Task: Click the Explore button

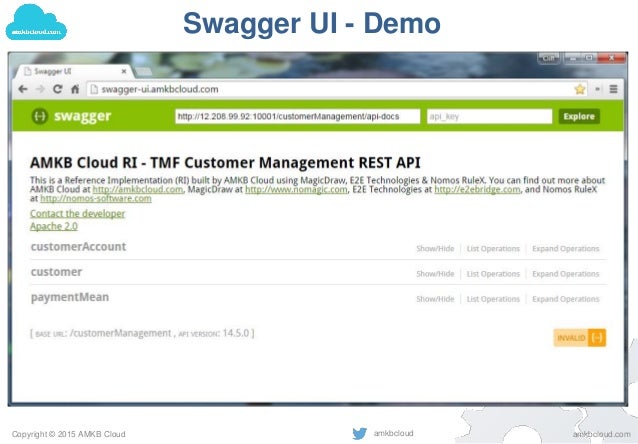Action: tap(579, 116)
